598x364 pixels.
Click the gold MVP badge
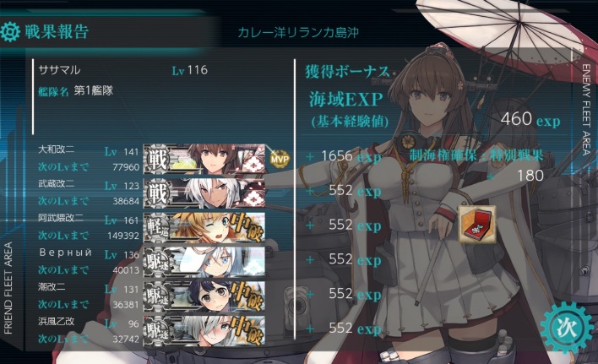click(x=280, y=159)
